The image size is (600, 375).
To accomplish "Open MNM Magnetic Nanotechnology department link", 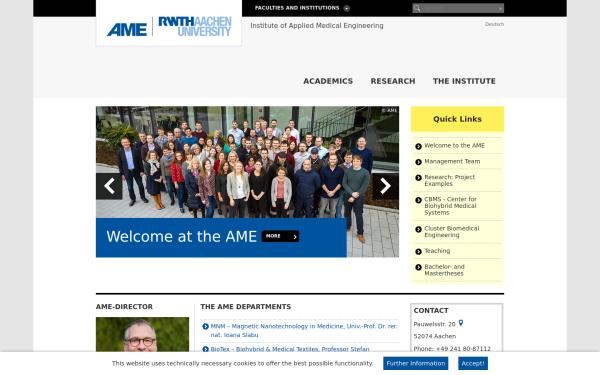I will [x=304, y=330].
